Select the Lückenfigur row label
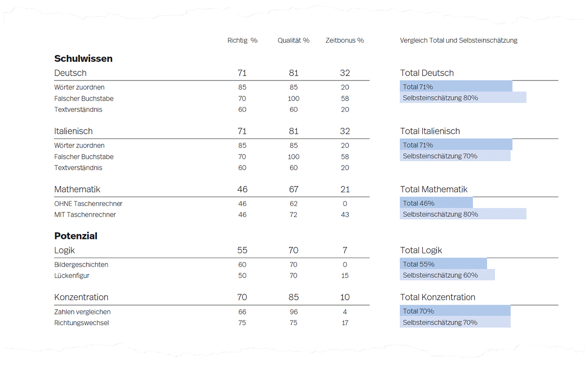Viewport: 588px width, 366px height. coord(72,276)
